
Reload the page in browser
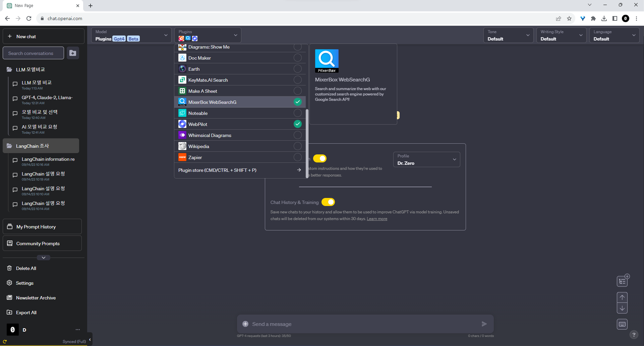(x=29, y=18)
